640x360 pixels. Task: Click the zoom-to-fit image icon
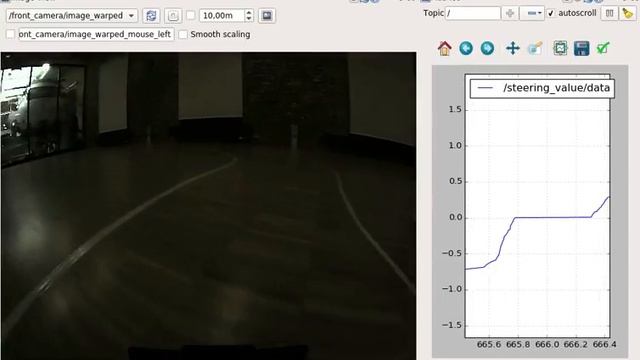[x=173, y=16]
